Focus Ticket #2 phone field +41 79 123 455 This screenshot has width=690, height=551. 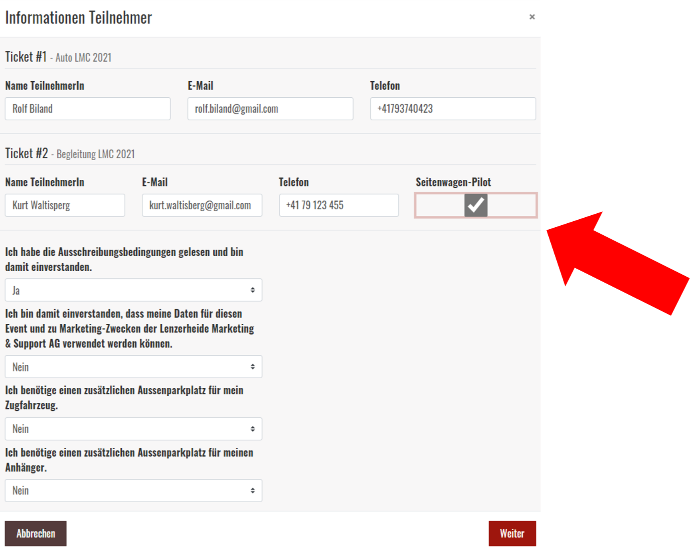pyautogui.click(x=339, y=205)
